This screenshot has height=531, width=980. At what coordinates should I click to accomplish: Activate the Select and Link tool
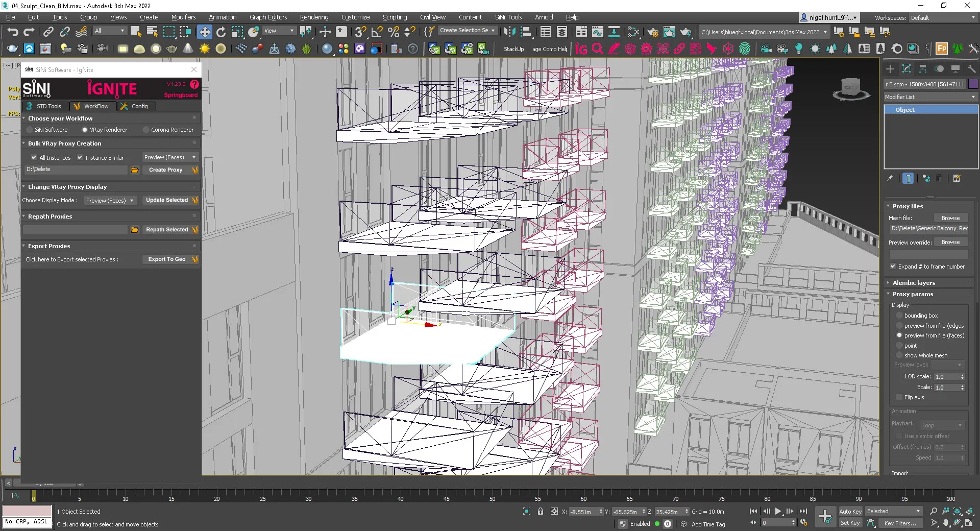[48, 32]
